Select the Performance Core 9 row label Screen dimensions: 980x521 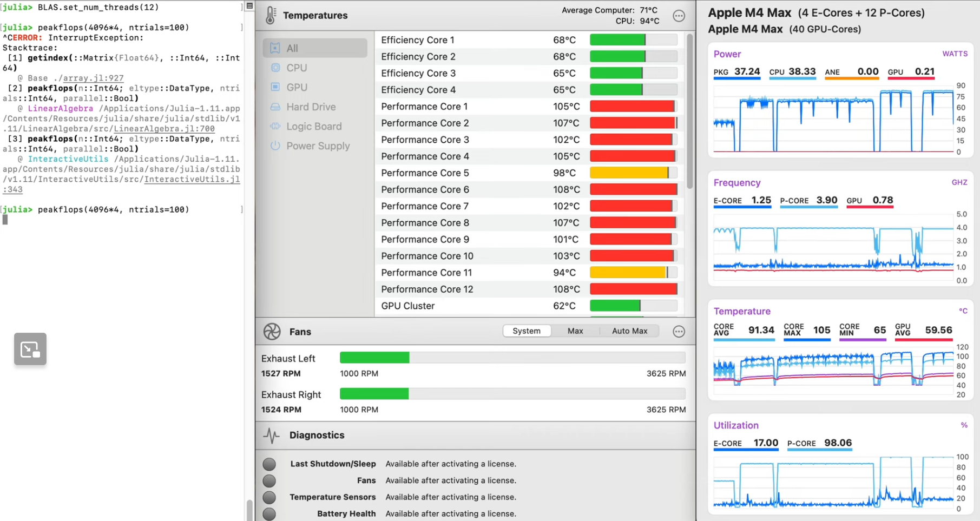click(x=425, y=240)
